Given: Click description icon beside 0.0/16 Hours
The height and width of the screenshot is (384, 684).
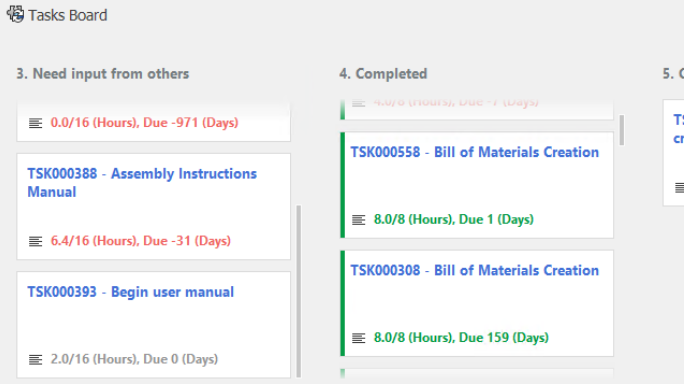Looking at the screenshot, I should (35, 123).
